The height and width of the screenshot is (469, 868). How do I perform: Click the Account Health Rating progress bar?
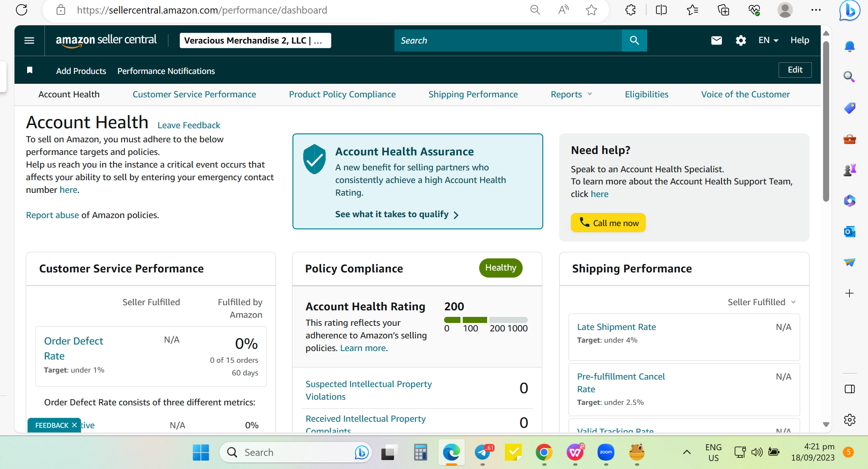(x=486, y=320)
